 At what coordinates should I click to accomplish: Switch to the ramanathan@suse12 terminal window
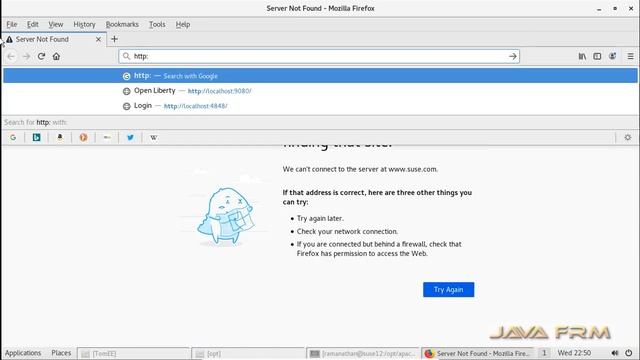[363, 353]
